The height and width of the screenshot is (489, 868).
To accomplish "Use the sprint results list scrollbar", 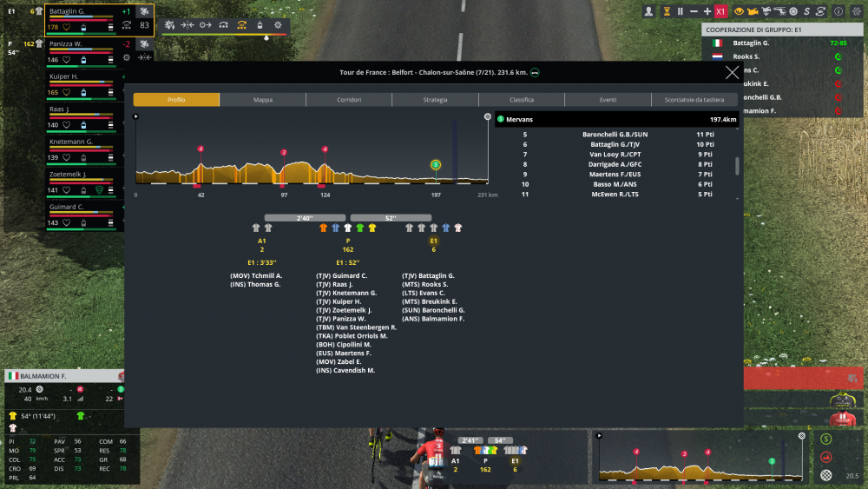I will click(737, 166).
